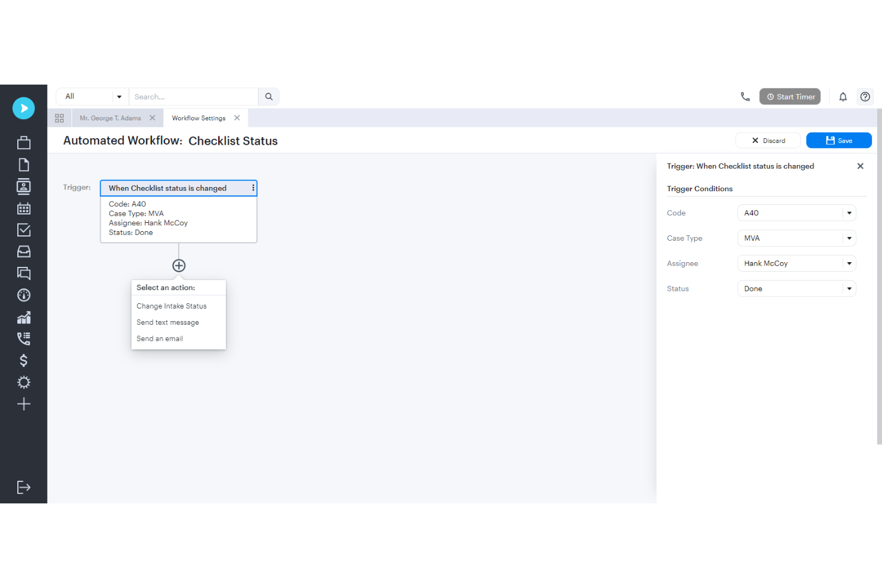Click the logout icon at the sidebar bottom
This screenshot has width=882, height=588.
(24, 487)
